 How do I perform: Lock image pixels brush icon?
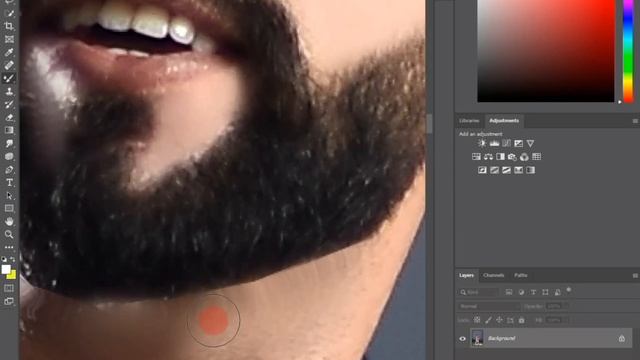coord(488,320)
